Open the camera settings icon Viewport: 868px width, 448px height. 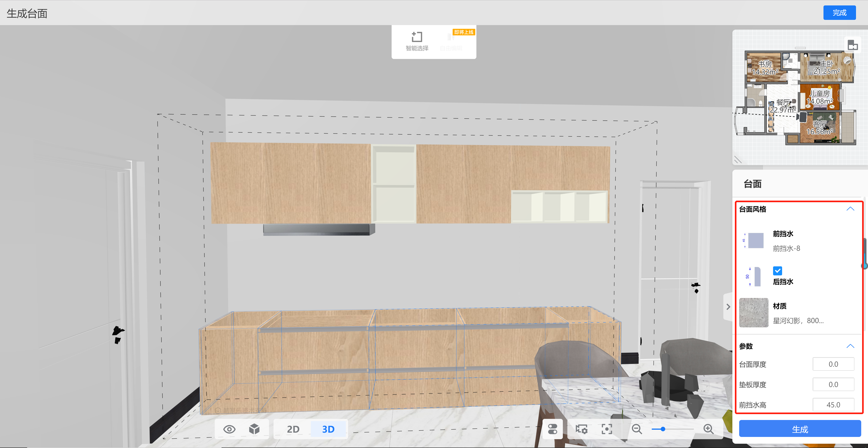[x=582, y=429]
